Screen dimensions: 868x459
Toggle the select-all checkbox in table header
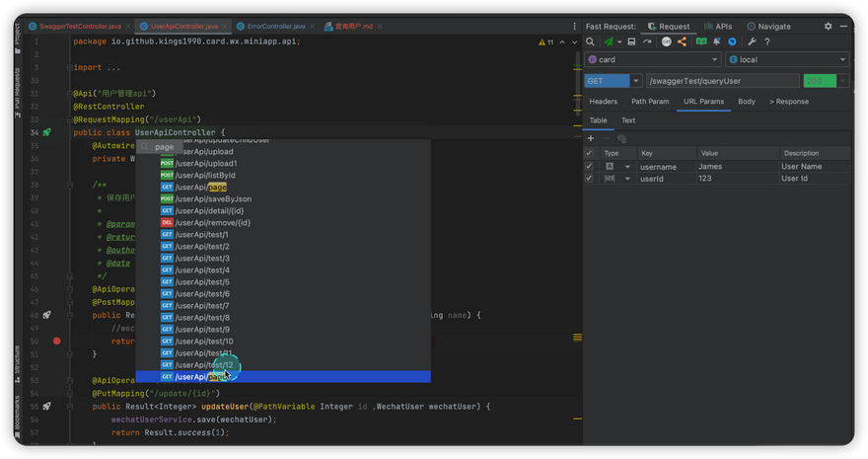click(590, 153)
